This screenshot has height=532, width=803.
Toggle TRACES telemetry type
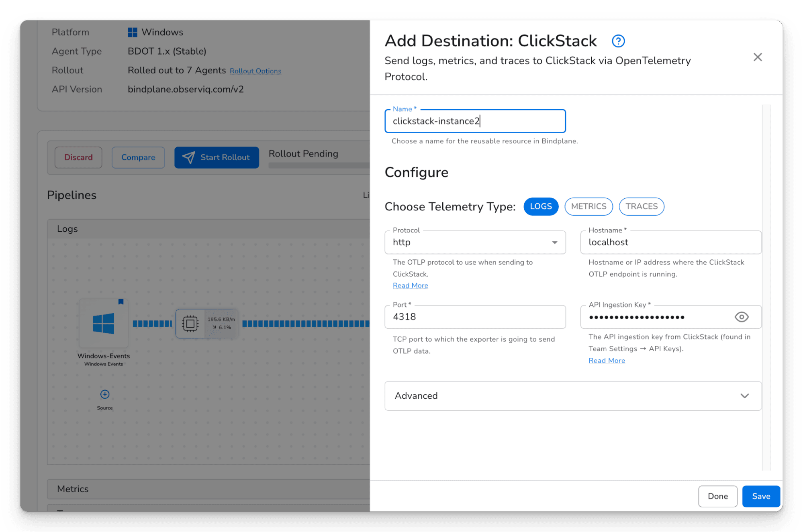point(641,206)
